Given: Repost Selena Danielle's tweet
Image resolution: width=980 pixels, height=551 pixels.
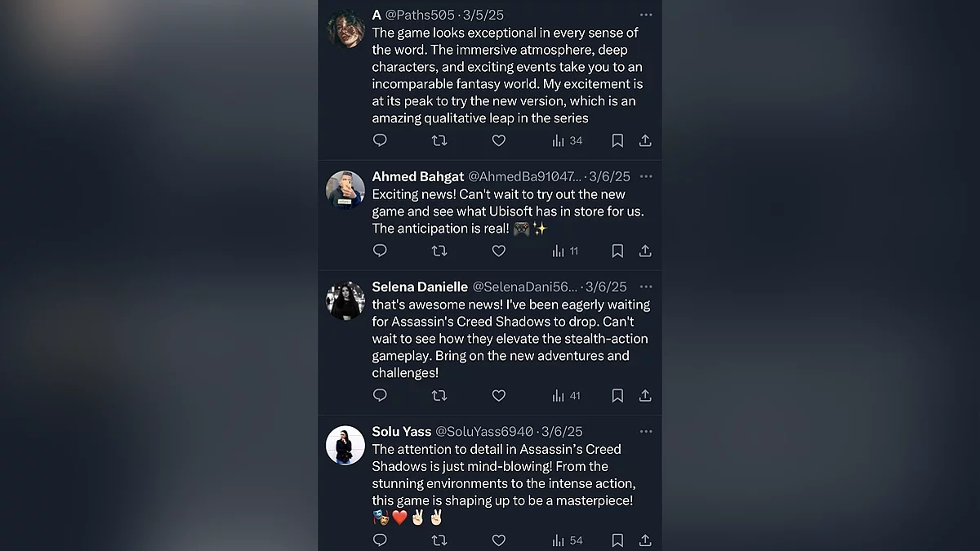Looking at the screenshot, I should (439, 395).
